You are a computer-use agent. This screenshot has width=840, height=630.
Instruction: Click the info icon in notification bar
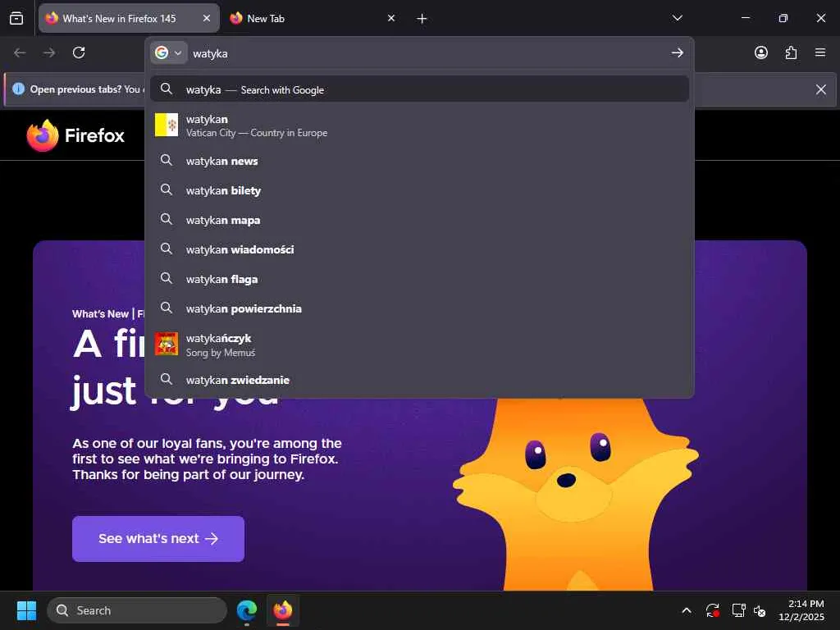pyautogui.click(x=18, y=89)
